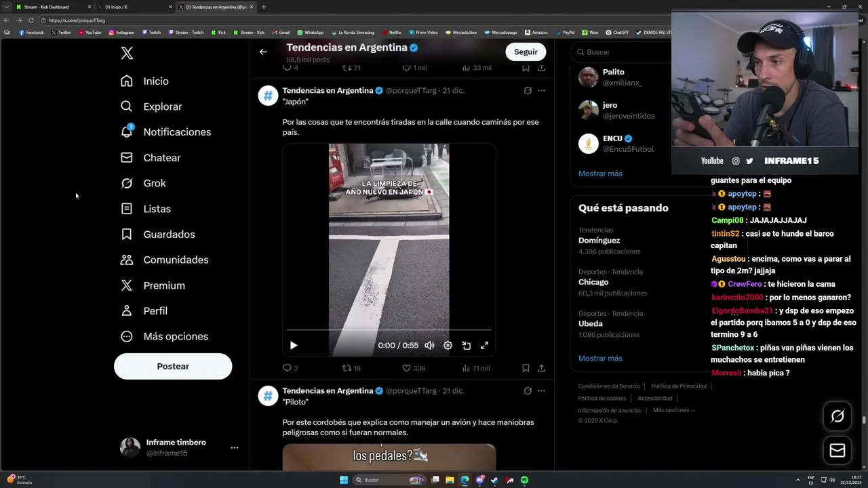Reply to the Japón post

pyautogui.click(x=290, y=368)
